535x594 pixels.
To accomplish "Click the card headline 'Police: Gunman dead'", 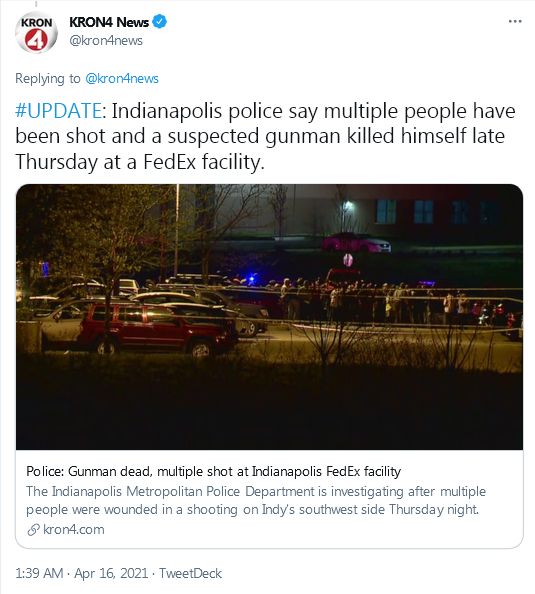I will pos(213,471).
